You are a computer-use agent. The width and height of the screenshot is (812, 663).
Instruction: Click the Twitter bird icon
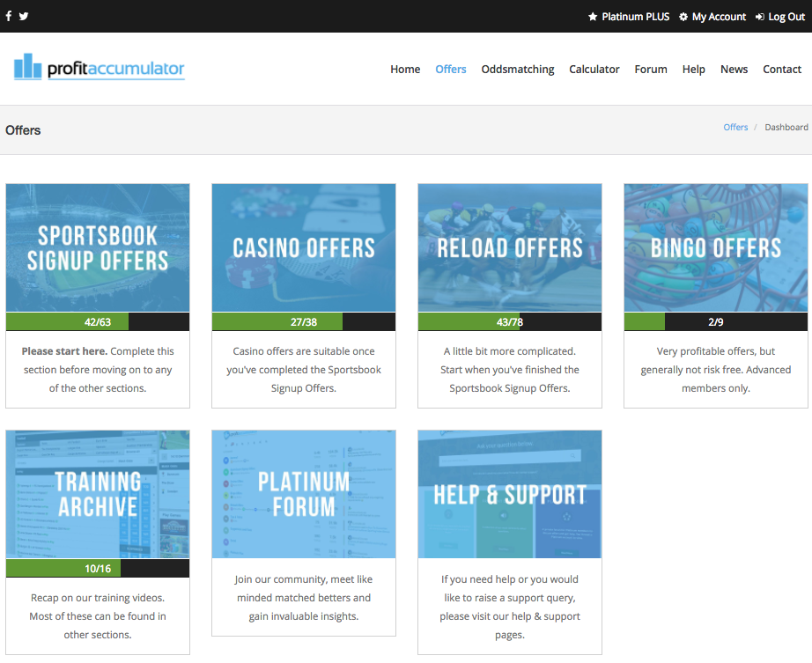tap(24, 16)
